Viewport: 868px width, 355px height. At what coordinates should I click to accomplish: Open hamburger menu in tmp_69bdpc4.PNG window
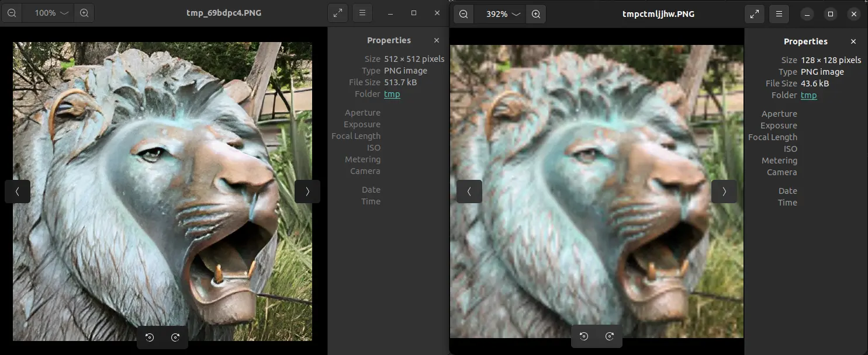click(x=362, y=13)
